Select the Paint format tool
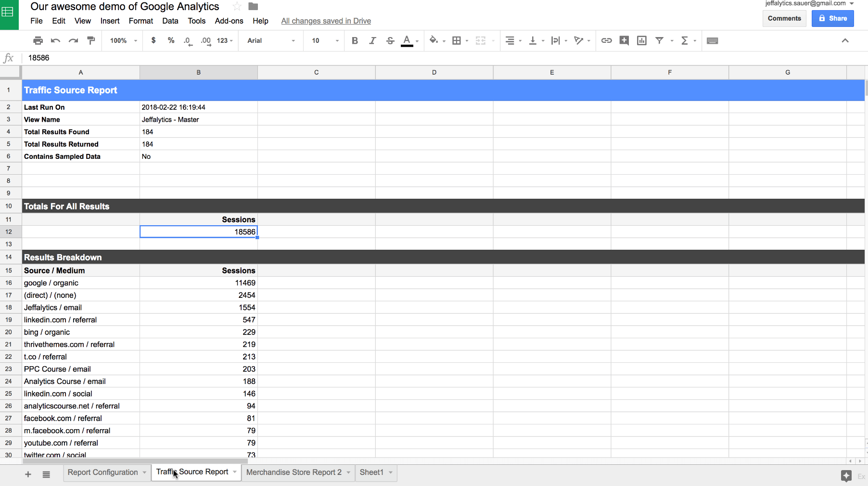This screenshot has height=486, width=868. point(91,40)
